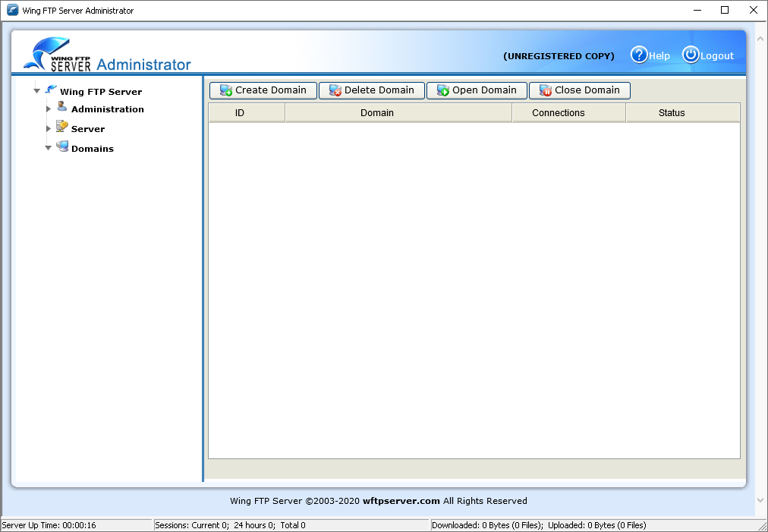Click the Wing FTP Server Administrator logo
Screen dimensions: 768x532
pos(107,55)
